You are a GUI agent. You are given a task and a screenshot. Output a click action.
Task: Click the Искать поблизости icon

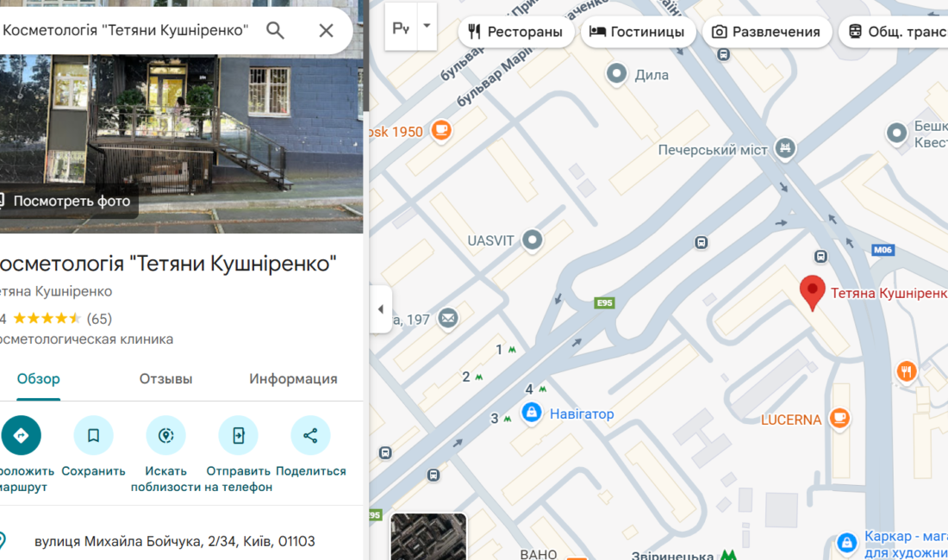point(165,435)
